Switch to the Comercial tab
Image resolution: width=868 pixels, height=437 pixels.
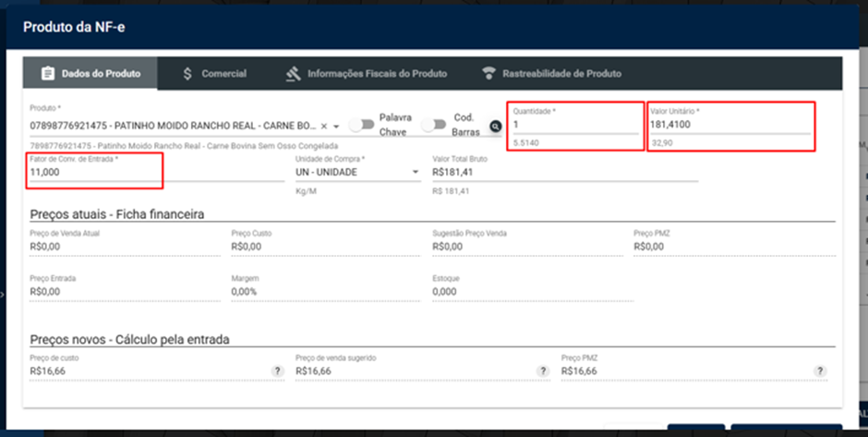tap(215, 74)
